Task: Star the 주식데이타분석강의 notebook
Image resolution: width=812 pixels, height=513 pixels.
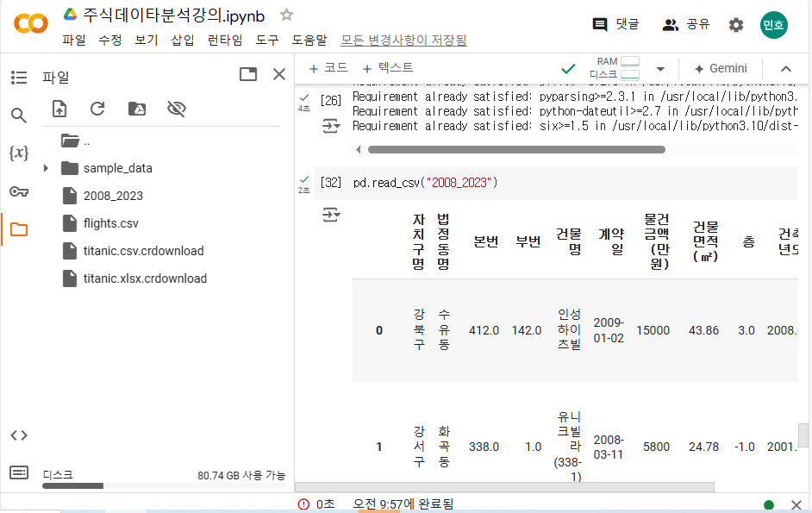Action: tap(286, 15)
